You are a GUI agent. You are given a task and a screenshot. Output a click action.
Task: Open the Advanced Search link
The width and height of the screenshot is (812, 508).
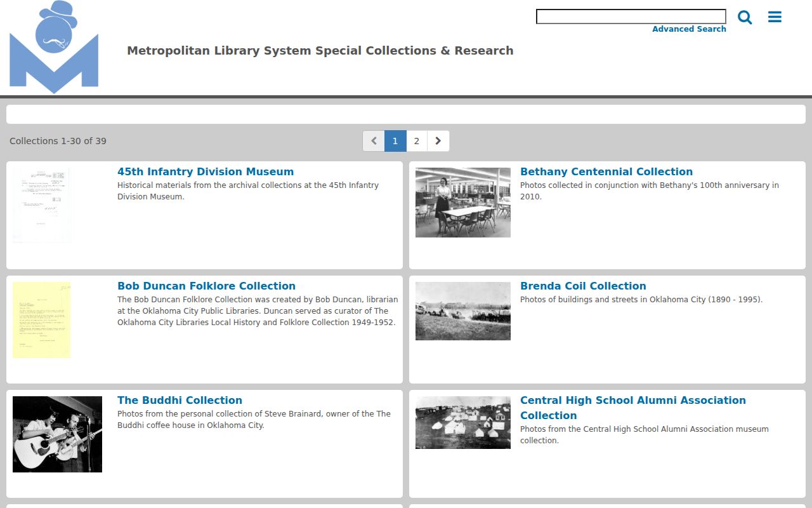[689, 29]
